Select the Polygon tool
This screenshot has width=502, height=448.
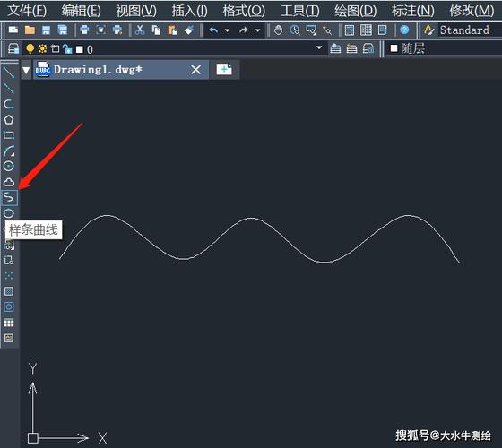pyautogui.click(x=9, y=120)
